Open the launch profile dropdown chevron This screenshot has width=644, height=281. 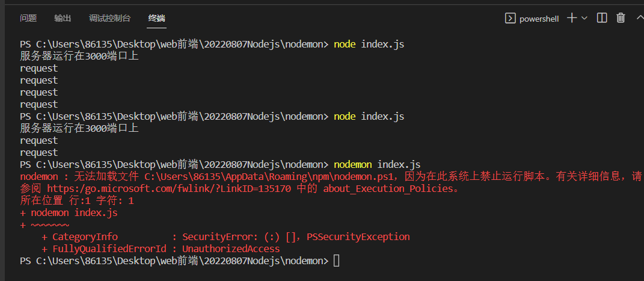tap(584, 18)
